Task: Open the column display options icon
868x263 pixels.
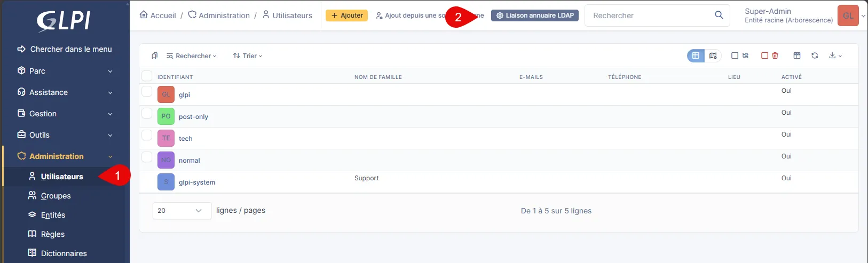Action: (797, 55)
